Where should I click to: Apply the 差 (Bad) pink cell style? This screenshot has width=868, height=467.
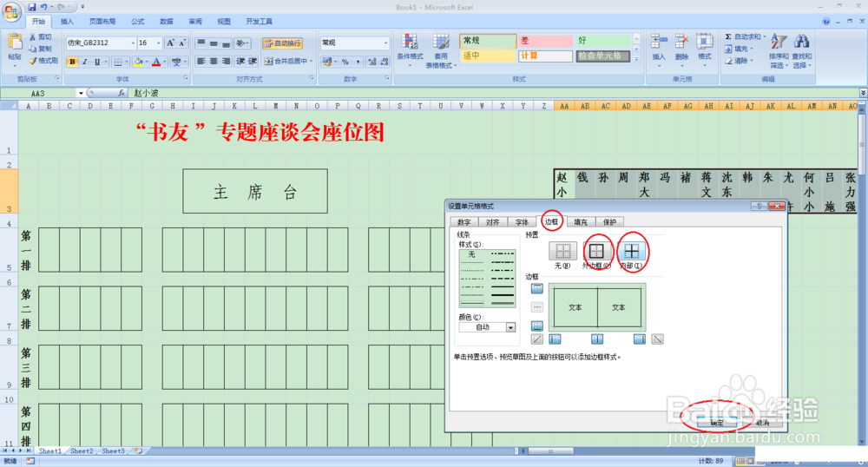point(545,41)
